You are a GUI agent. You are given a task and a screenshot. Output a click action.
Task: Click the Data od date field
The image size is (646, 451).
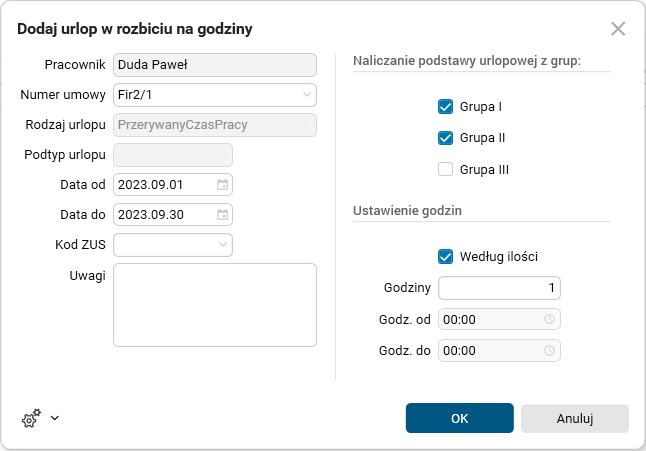click(x=162, y=185)
